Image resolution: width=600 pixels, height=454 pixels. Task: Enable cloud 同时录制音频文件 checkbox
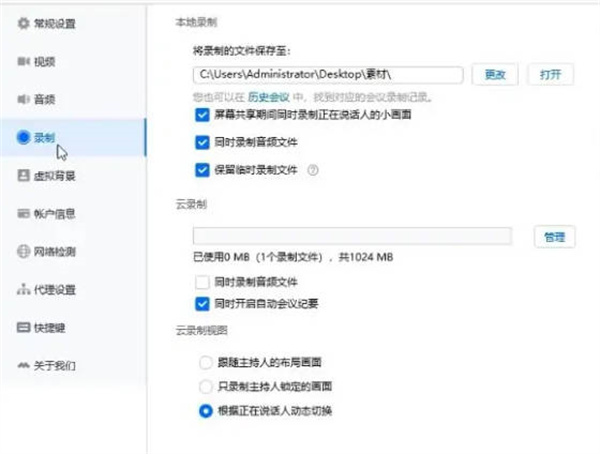[203, 283]
